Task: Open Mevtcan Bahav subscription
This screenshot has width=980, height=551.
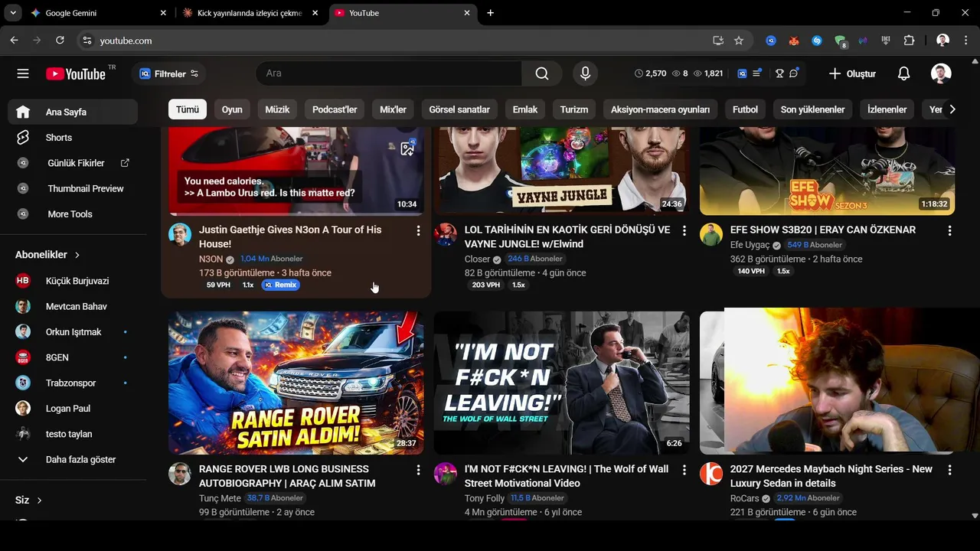Action: tap(73, 306)
